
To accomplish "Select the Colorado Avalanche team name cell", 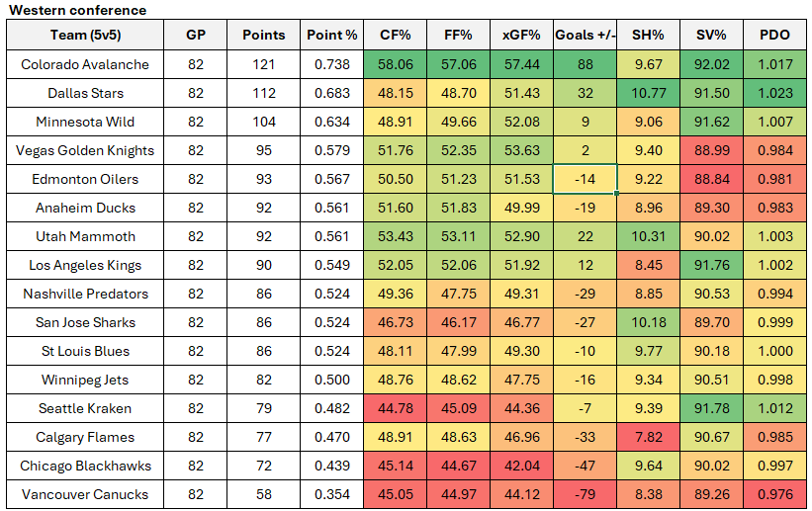I will tap(85, 64).
